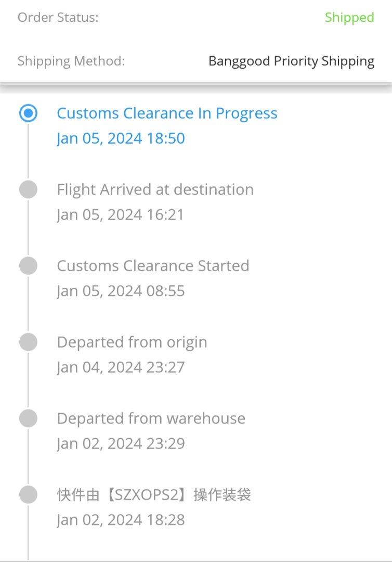
Task: Click the Jan 02, 2024 23:29 timestamp
Action: [x=121, y=443]
